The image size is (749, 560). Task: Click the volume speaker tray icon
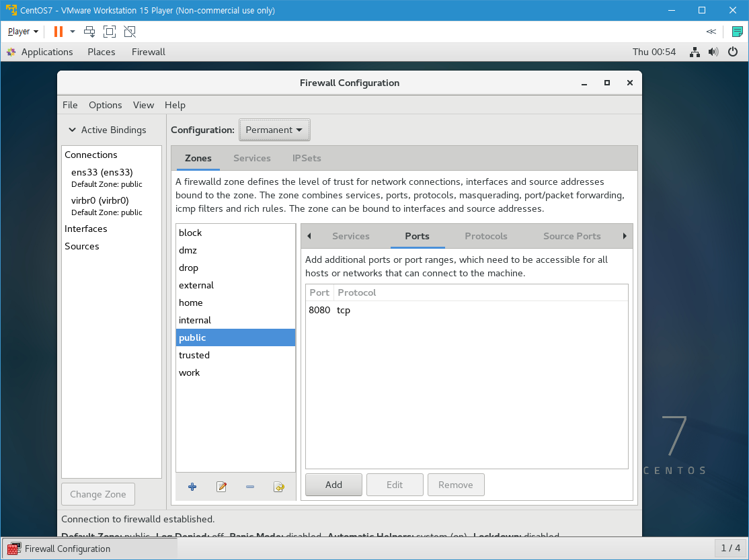click(713, 52)
